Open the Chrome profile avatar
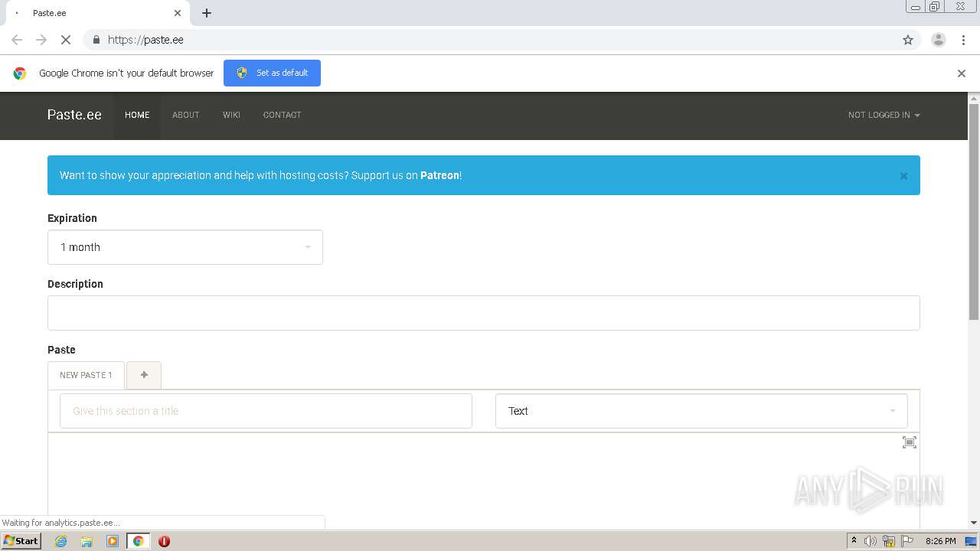The height and width of the screenshot is (551, 980). 938,40
